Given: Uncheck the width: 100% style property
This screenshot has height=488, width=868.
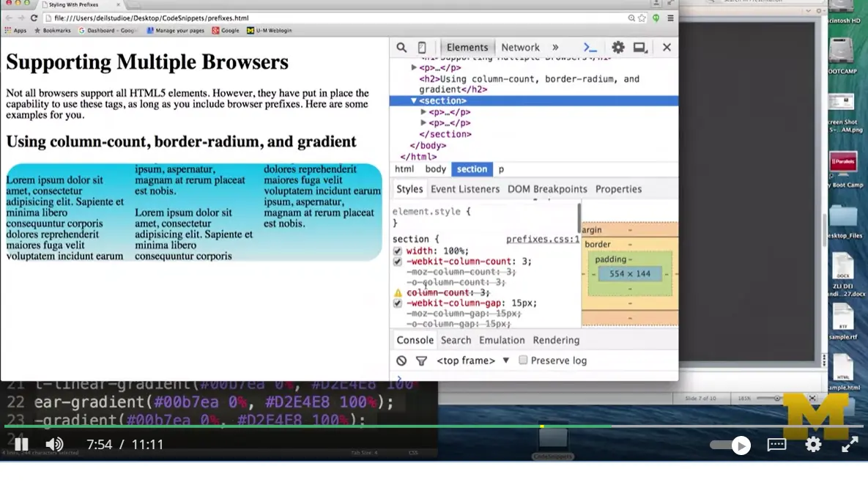Looking at the screenshot, I should (x=396, y=250).
